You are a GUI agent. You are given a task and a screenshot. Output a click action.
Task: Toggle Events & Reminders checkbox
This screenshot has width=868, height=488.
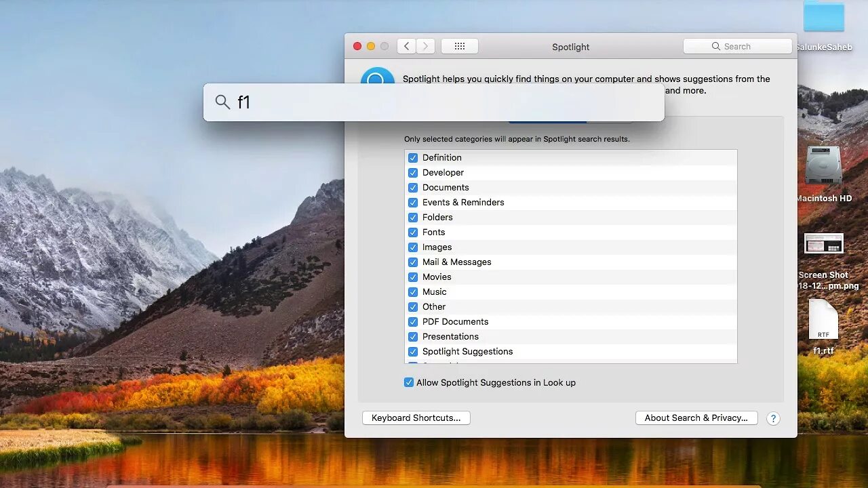(413, 203)
